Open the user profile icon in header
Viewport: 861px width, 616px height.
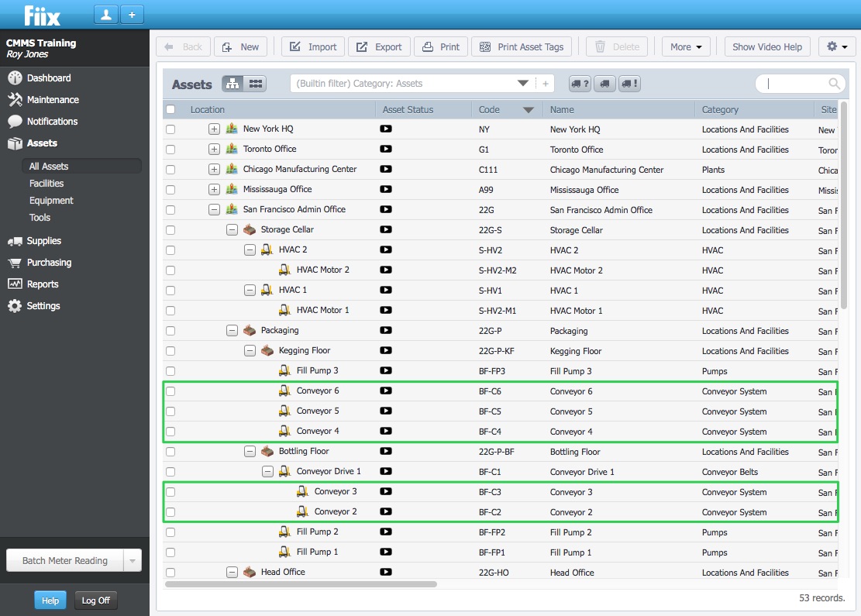click(x=106, y=15)
